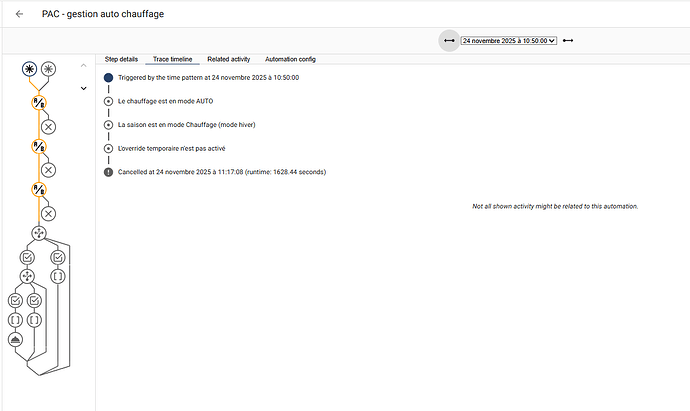690x411 pixels.
Task: Click text Cancelled at 24 novembre 2025
Action: [222, 172]
